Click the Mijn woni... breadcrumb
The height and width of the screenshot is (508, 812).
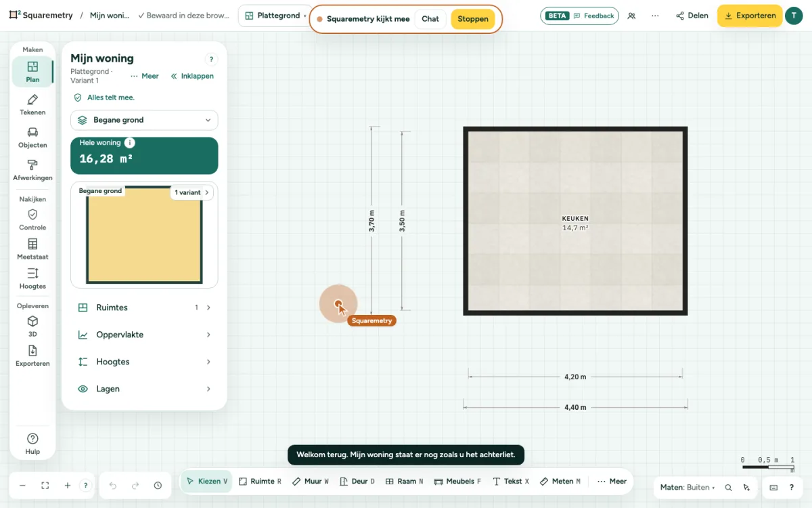pyautogui.click(x=109, y=16)
